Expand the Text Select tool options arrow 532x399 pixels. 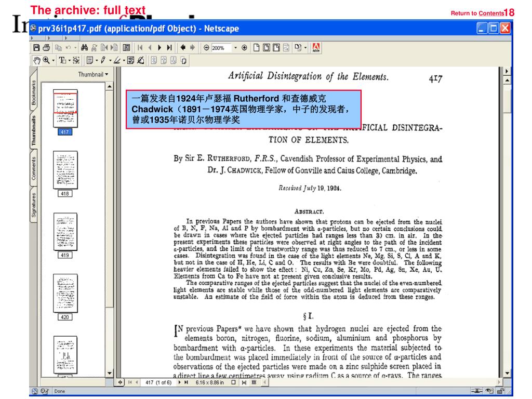pyautogui.click(x=69, y=61)
